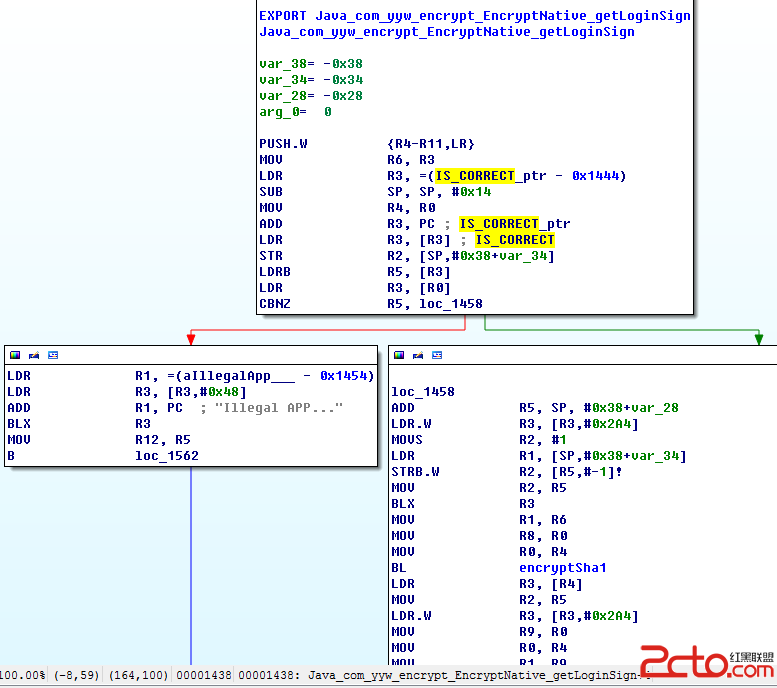Viewport: 777px width, 688px height.
Task: Click the loc_1458 target in the CBNZ instruction
Action: (x=450, y=304)
